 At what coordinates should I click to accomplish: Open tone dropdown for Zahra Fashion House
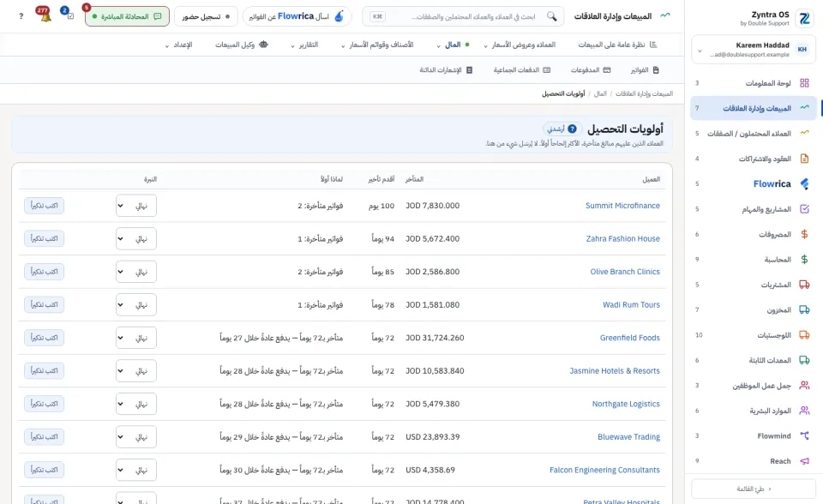tap(136, 239)
